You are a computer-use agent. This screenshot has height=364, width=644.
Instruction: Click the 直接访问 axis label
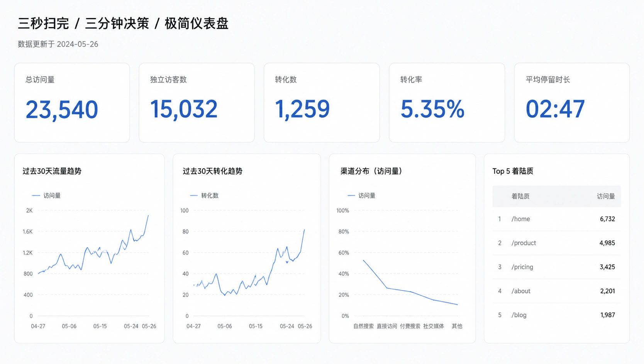(x=386, y=326)
